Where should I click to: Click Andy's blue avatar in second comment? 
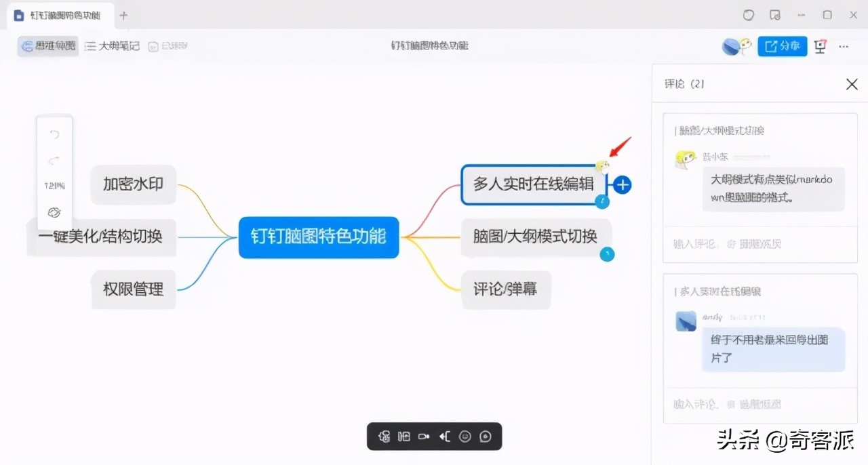point(686,321)
